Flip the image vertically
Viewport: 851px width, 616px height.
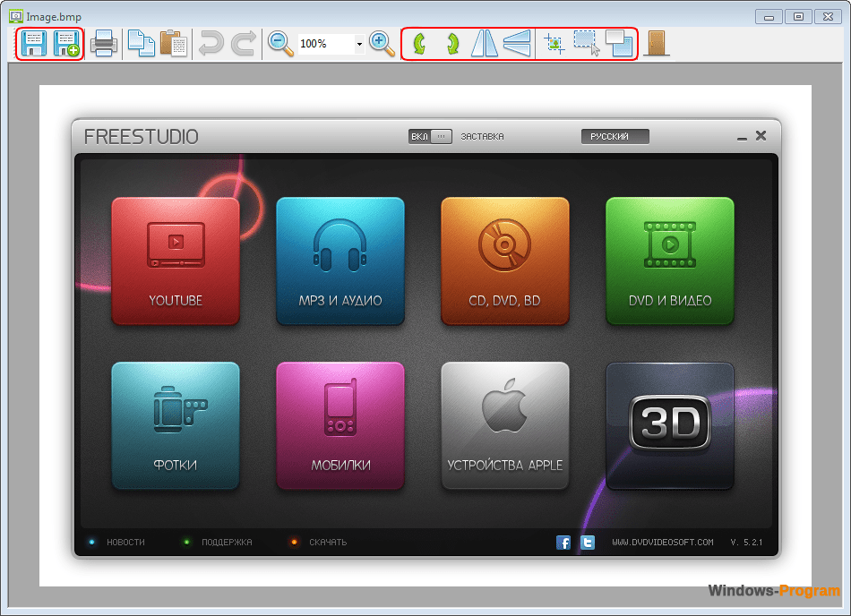pyautogui.click(x=517, y=43)
